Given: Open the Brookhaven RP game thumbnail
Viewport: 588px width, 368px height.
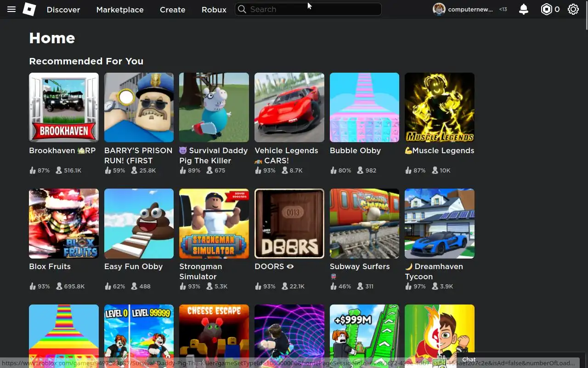Looking at the screenshot, I should (x=64, y=107).
